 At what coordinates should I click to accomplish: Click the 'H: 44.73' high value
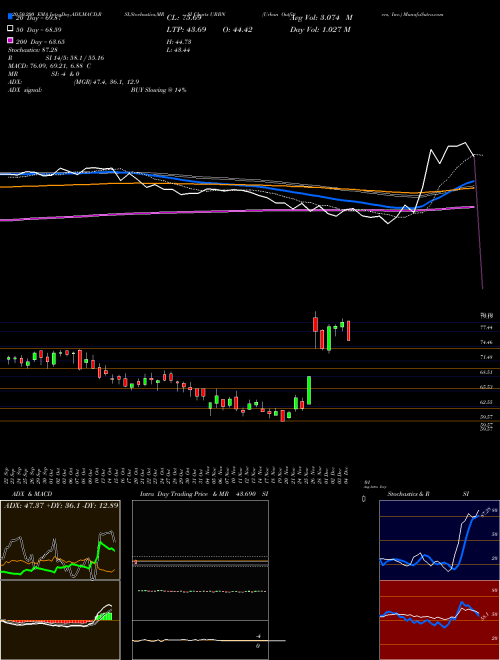[x=179, y=42]
